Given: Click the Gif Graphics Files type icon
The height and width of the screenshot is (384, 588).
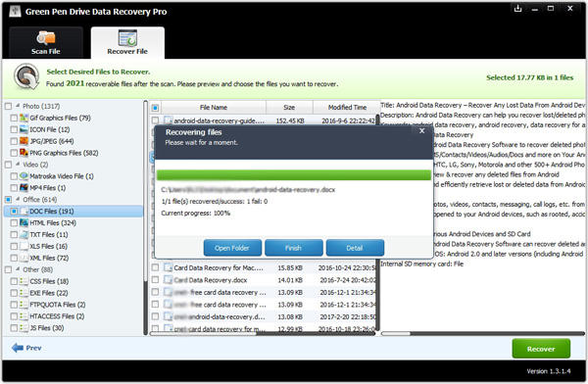Looking at the screenshot, I should 24,118.
